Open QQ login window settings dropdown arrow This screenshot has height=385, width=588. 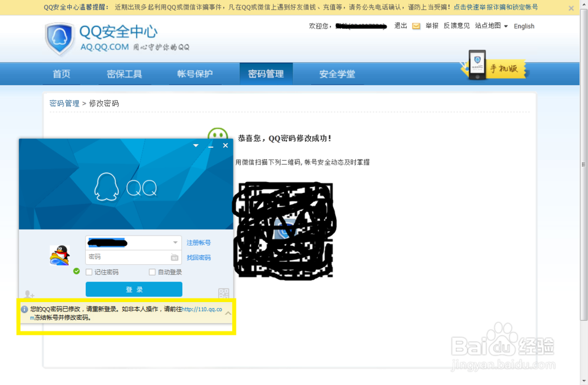196,145
